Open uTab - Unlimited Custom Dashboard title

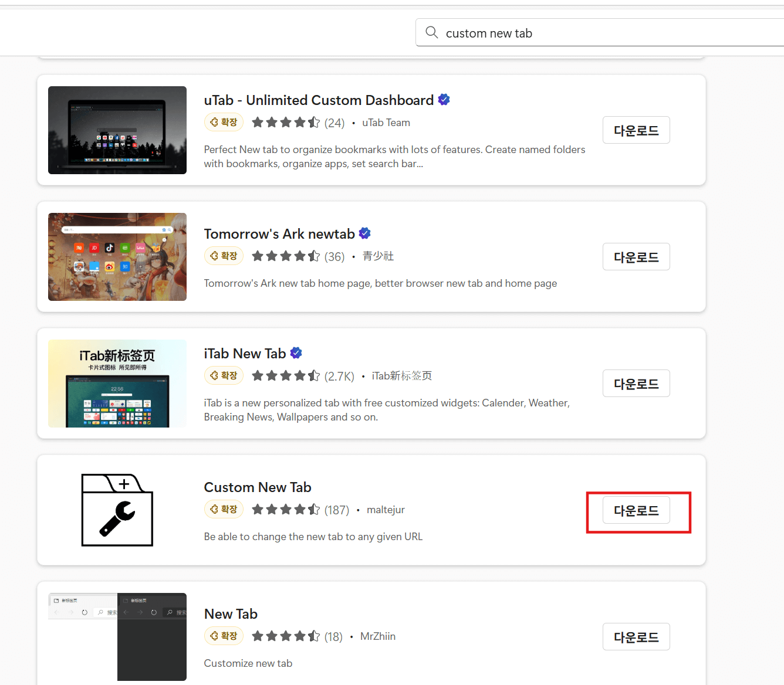pyautogui.click(x=319, y=100)
